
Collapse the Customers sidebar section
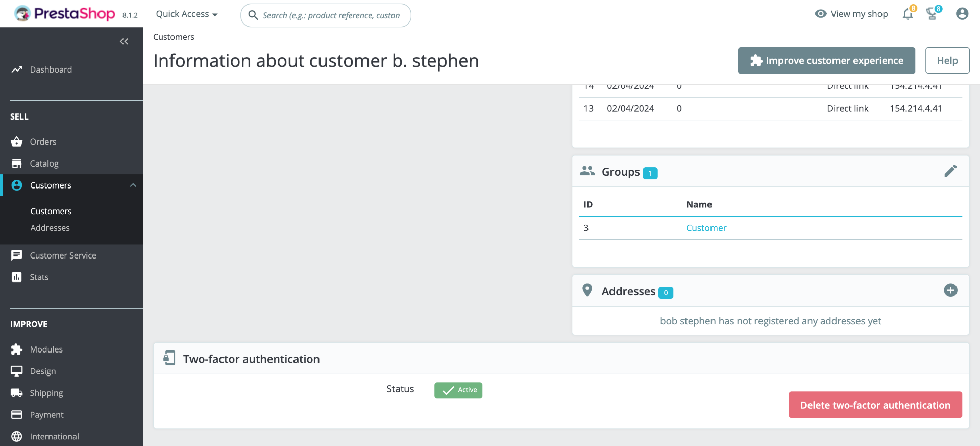click(133, 185)
